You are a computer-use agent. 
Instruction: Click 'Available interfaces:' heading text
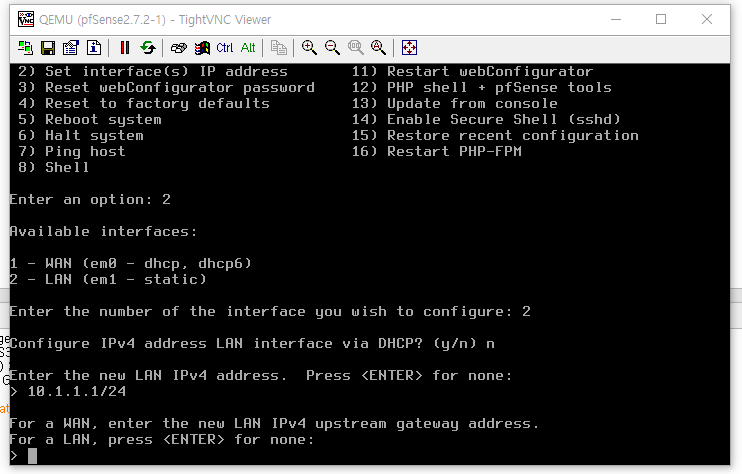(x=103, y=232)
